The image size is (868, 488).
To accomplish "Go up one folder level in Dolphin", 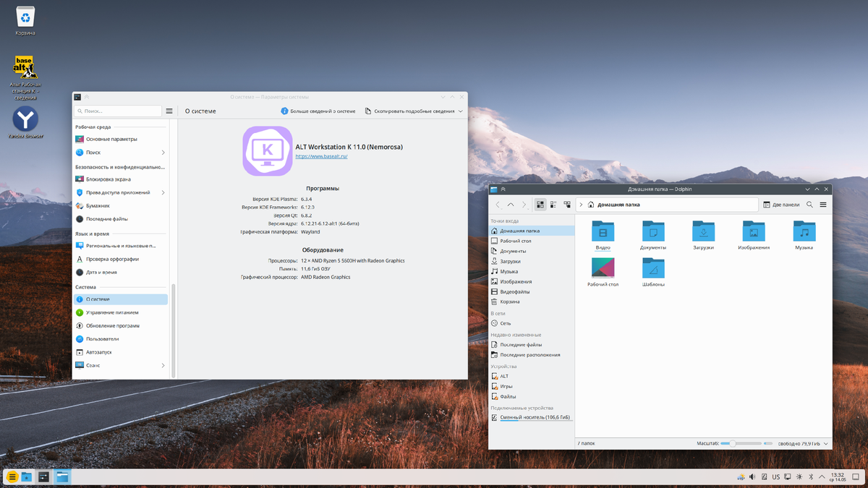I will [x=511, y=205].
